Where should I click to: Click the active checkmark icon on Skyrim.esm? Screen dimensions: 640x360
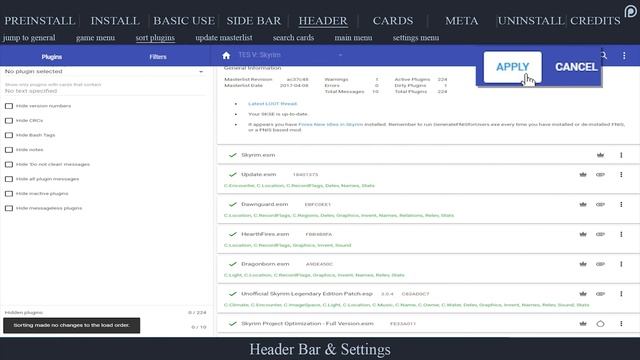pyautogui.click(x=233, y=155)
